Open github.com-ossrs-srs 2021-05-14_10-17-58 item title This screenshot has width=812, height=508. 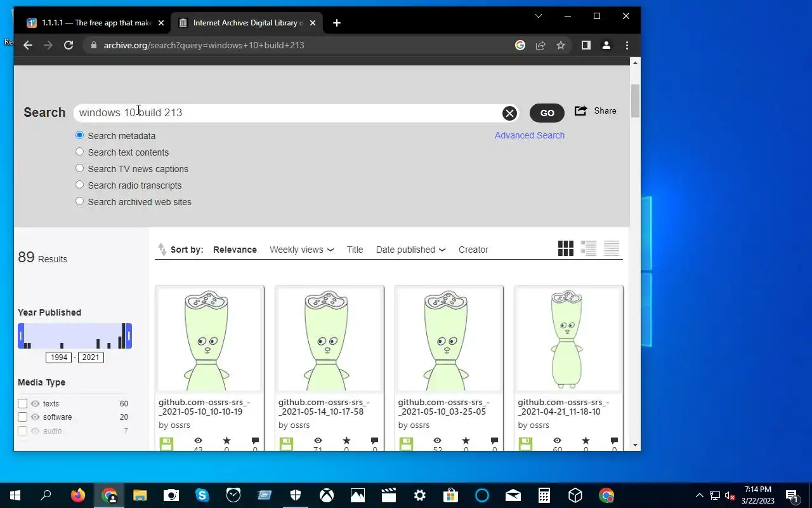pyautogui.click(x=324, y=407)
